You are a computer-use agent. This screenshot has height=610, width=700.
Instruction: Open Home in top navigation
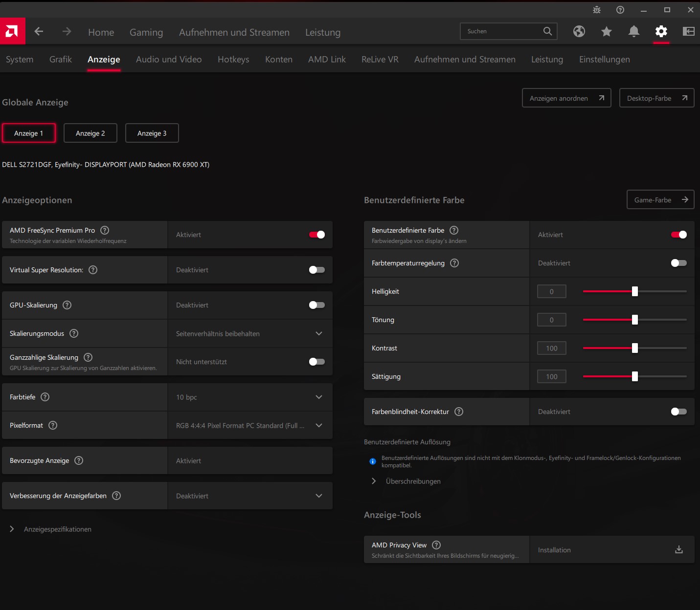pyautogui.click(x=101, y=32)
